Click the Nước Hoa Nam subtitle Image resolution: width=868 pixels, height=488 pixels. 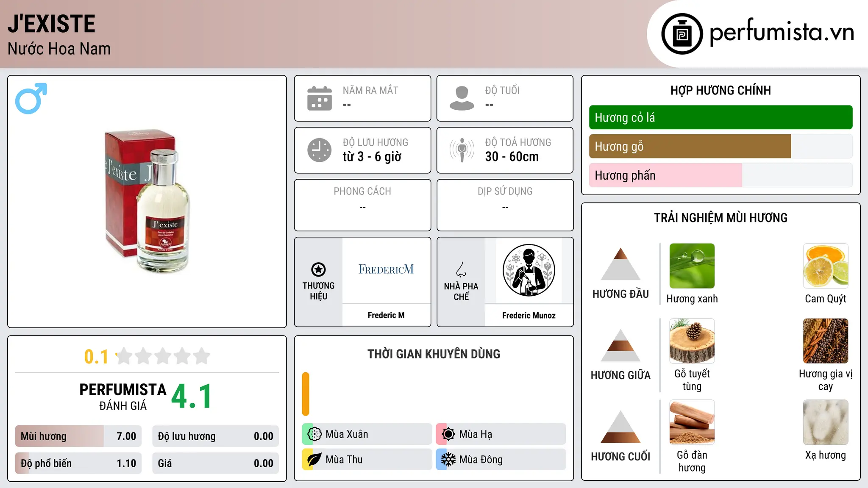(x=59, y=49)
